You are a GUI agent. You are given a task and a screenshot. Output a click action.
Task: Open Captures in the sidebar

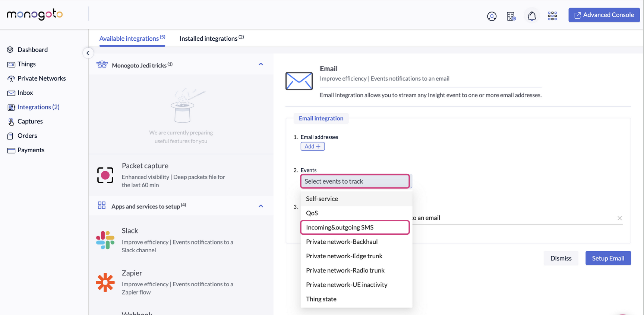tap(30, 121)
